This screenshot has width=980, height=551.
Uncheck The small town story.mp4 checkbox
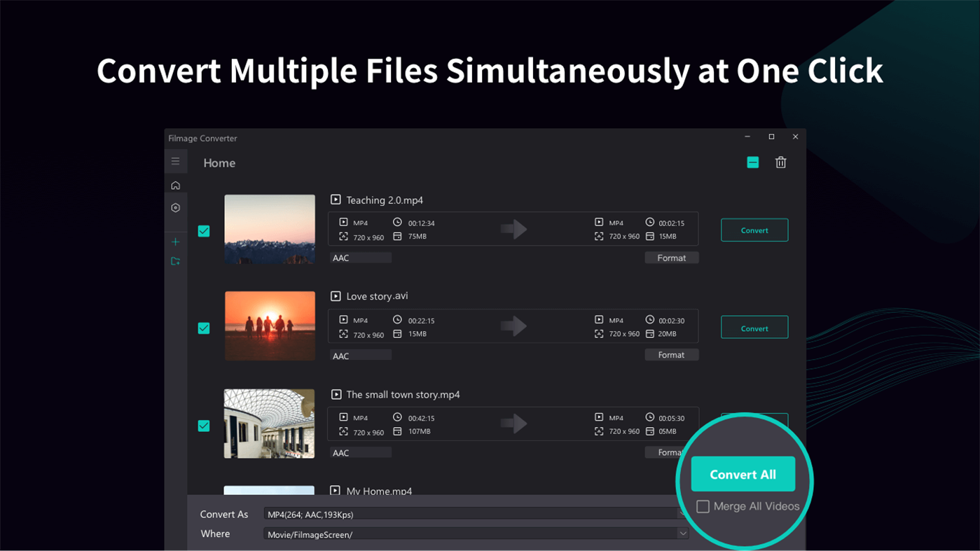pos(204,426)
